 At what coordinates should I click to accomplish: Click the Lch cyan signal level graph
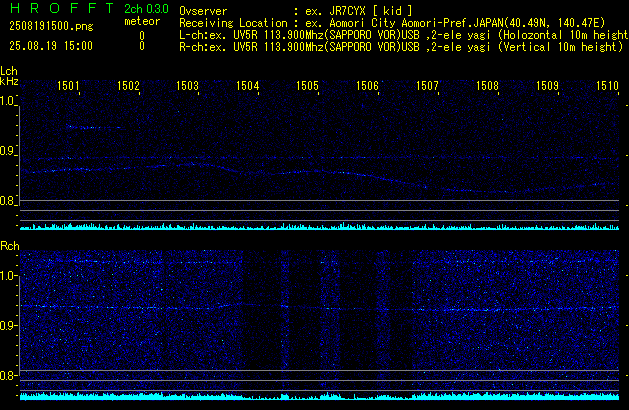pos(319,226)
